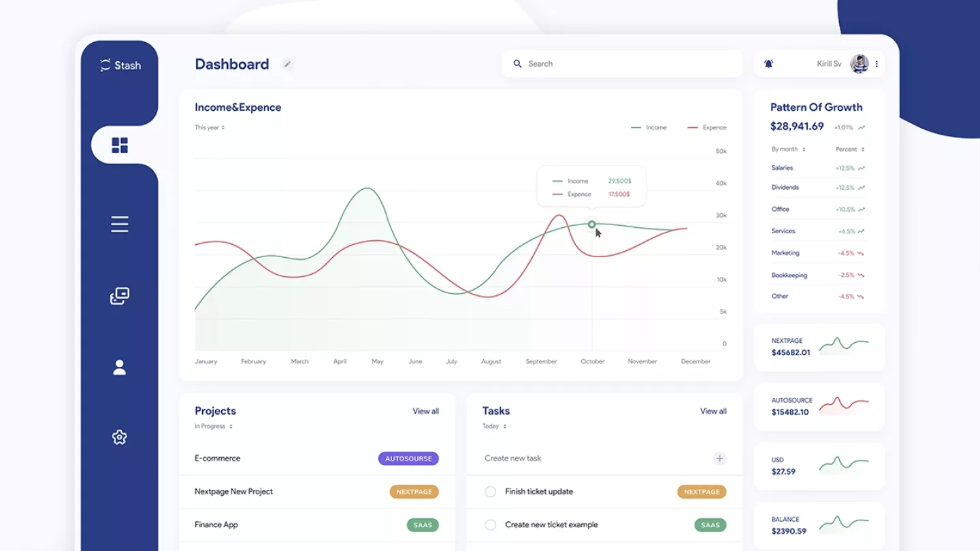Click the up-trend icon in the Salaries row
This screenshot has height=551, width=980.
[862, 168]
